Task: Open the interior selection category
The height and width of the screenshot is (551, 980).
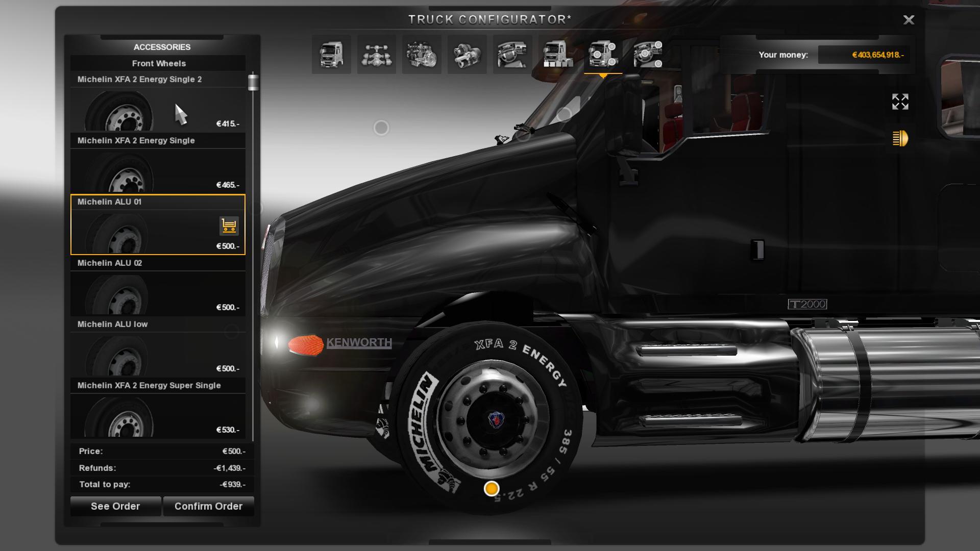Action: [512, 54]
